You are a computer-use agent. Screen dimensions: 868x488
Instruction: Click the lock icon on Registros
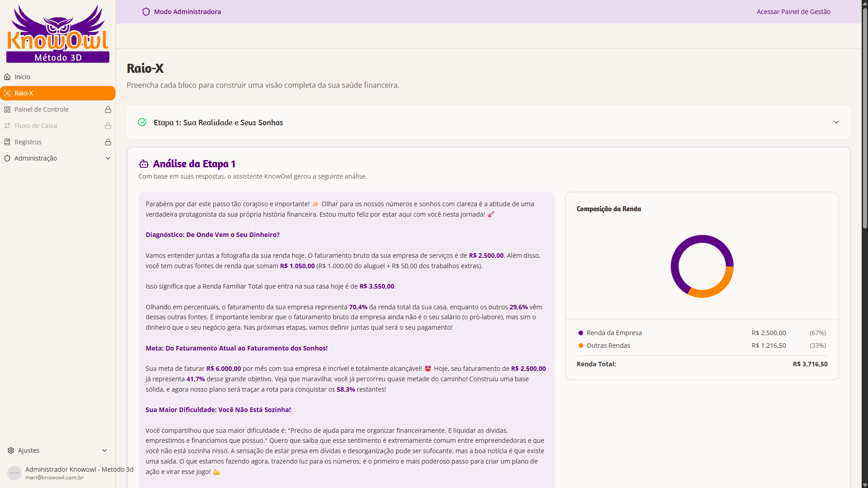click(x=108, y=142)
